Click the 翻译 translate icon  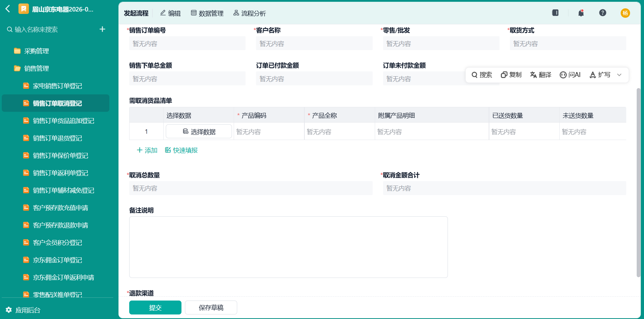(x=533, y=75)
